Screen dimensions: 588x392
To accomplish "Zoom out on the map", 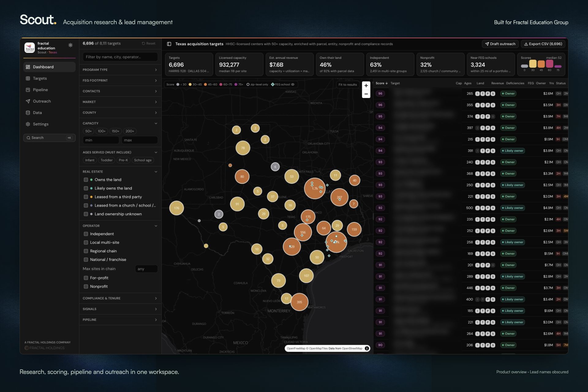I will pyautogui.click(x=366, y=94).
